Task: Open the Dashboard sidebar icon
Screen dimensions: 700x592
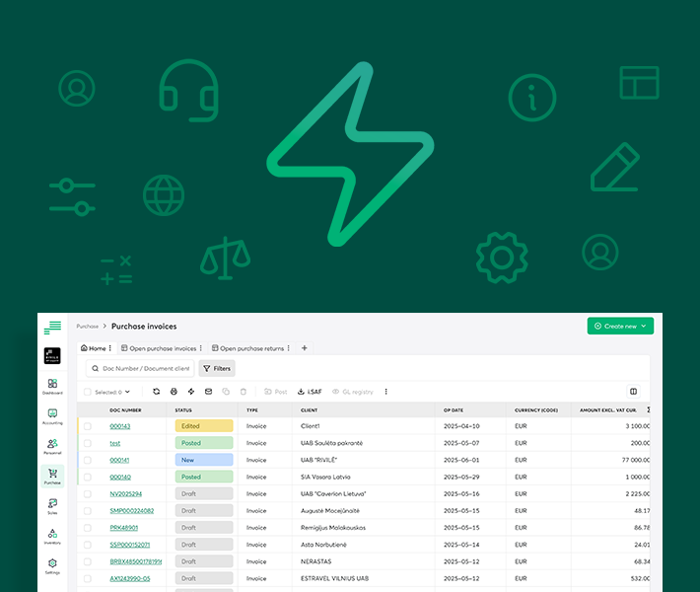Action: click(52, 386)
